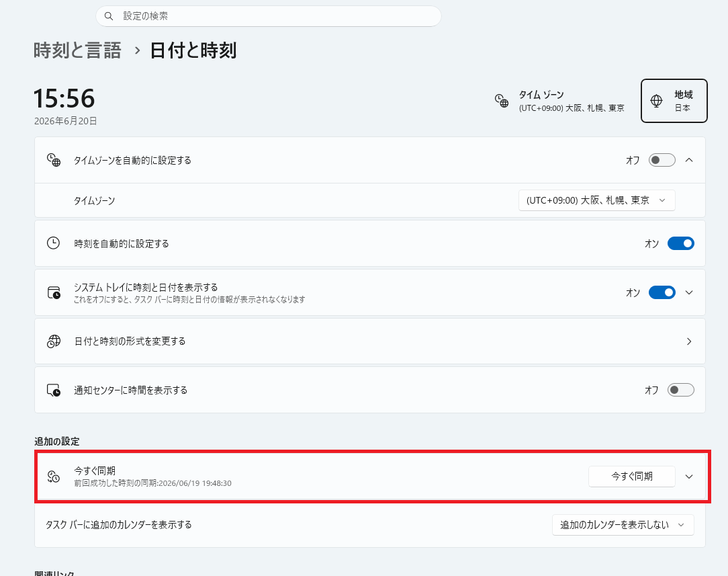Open the 地域 日本 region tile
Image resolution: width=728 pixels, height=576 pixels.
click(x=674, y=101)
